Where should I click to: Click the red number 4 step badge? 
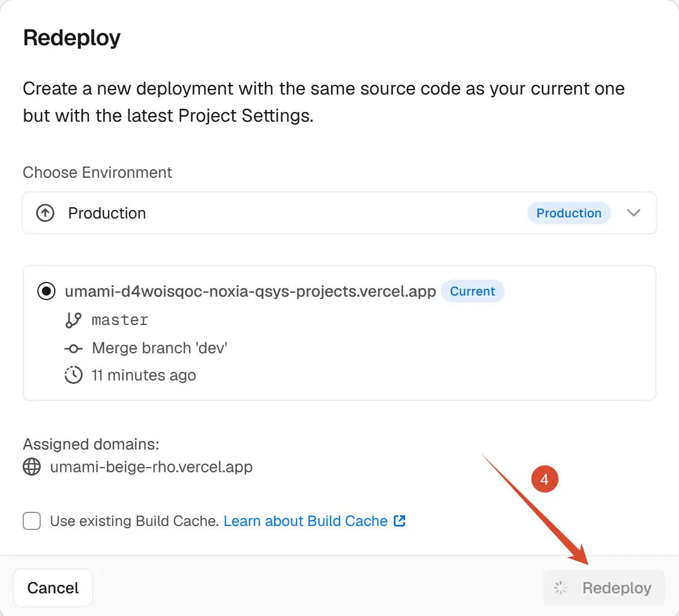point(544,480)
